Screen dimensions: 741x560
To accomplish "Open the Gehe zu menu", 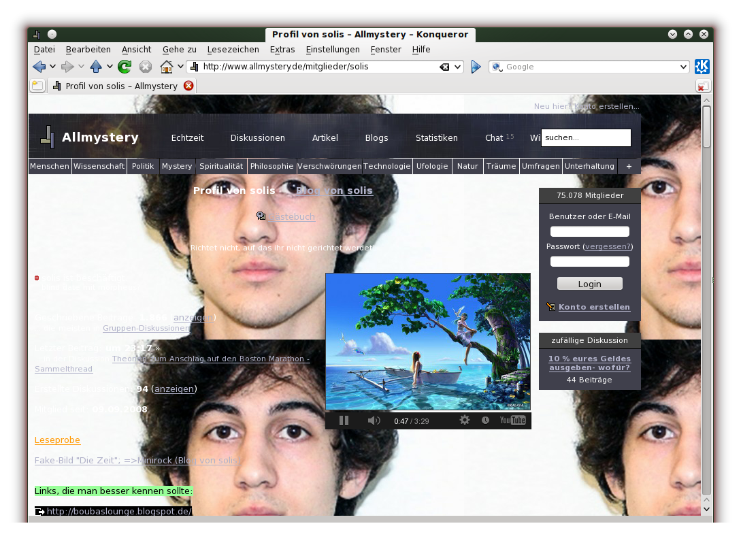I will [179, 49].
